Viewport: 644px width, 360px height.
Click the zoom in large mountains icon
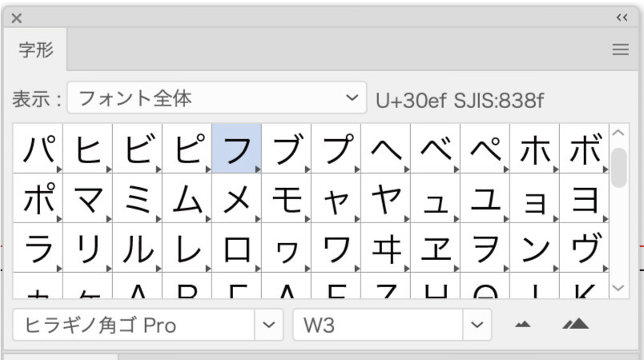coord(575,324)
